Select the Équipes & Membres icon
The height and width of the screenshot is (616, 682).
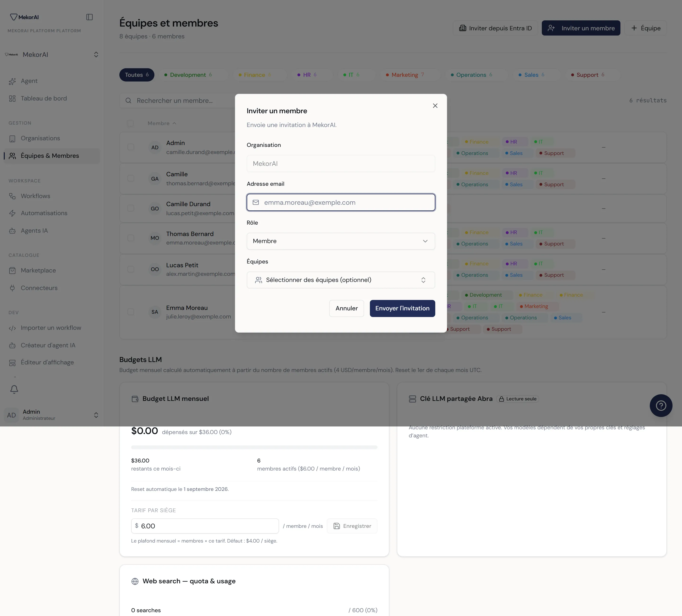(x=13, y=156)
